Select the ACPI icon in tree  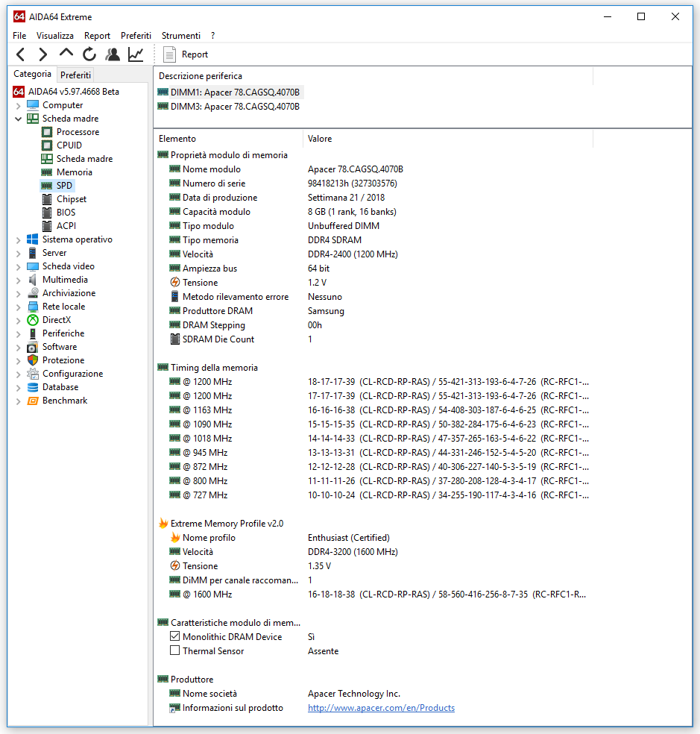click(x=47, y=226)
